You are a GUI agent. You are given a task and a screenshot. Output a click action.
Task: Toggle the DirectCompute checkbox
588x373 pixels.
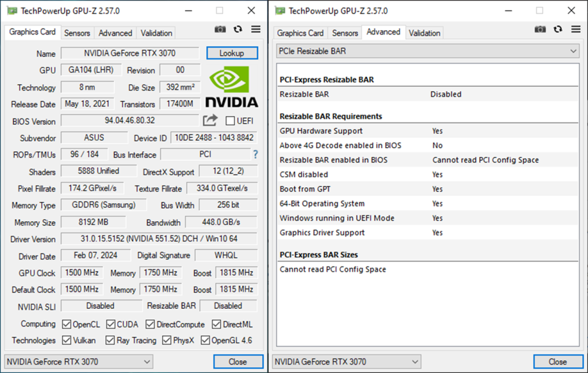(151, 324)
